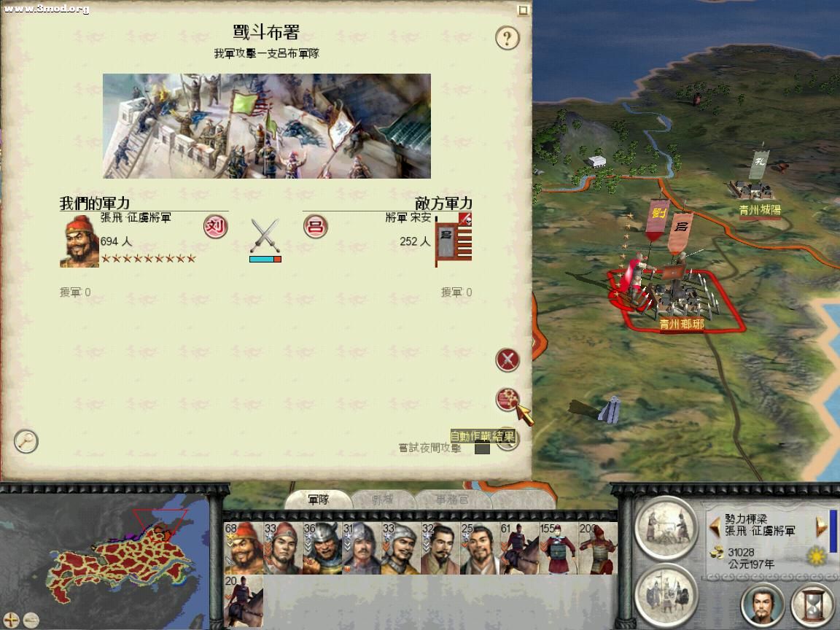Click the right arrow beside faction name
840x630 pixels.
tap(821, 526)
